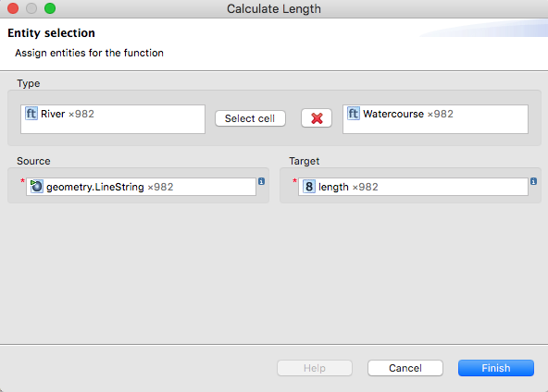This screenshot has height=392, width=548.
Task: Click the length numeric property icon
Action: 309,187
